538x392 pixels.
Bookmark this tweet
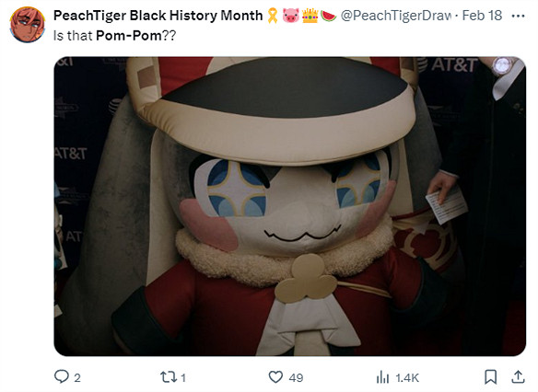pos(490,377)
